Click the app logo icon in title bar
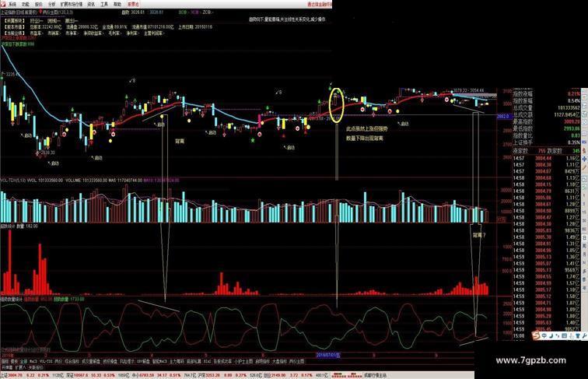This screenshot has width=588, height=379. pyautogui.click(x=3, y=4)
